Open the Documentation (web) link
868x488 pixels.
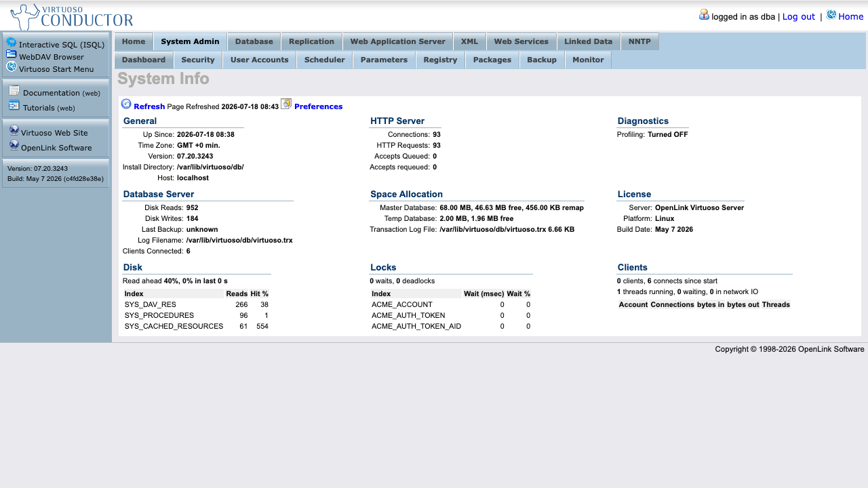[x=62, y=93]
